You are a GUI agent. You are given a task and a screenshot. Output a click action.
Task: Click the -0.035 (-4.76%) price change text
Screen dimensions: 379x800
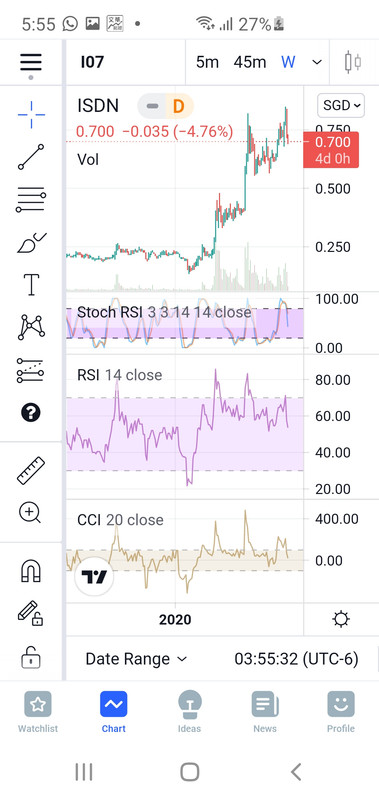point(178,132)
